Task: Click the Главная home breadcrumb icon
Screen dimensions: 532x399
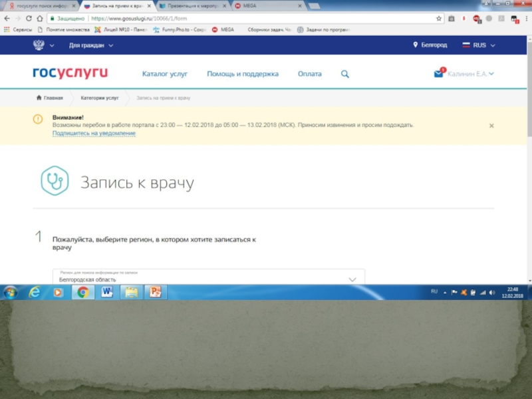Action: tap(39, 98)
